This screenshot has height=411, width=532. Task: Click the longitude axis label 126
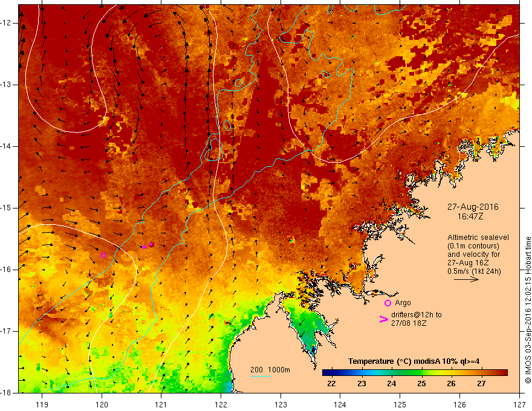tap(459, 404)
